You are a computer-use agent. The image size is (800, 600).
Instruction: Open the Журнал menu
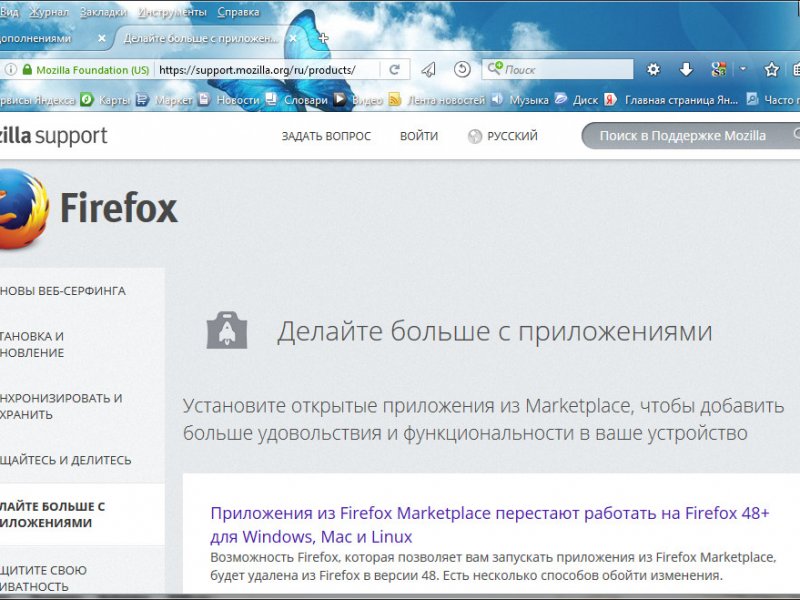pyautogui.click(x=48, y=12)
